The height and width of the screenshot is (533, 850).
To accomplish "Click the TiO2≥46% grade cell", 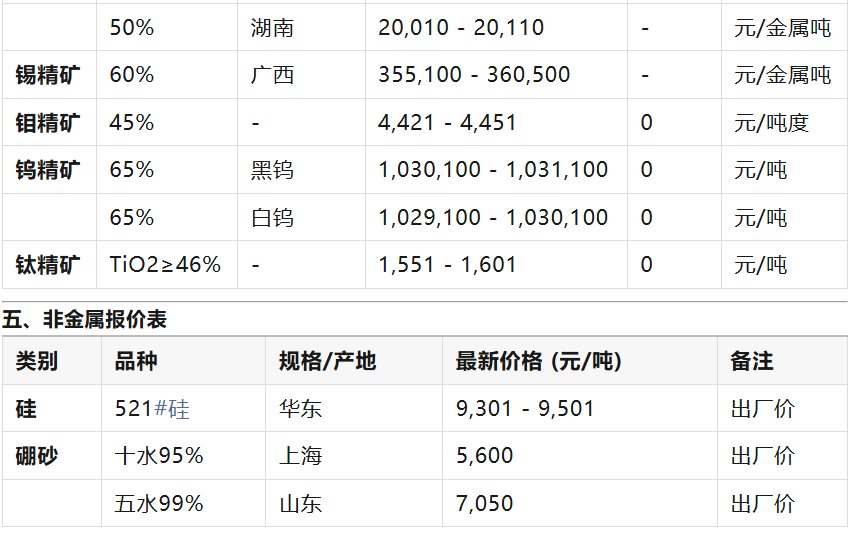I will coord(165,265).
